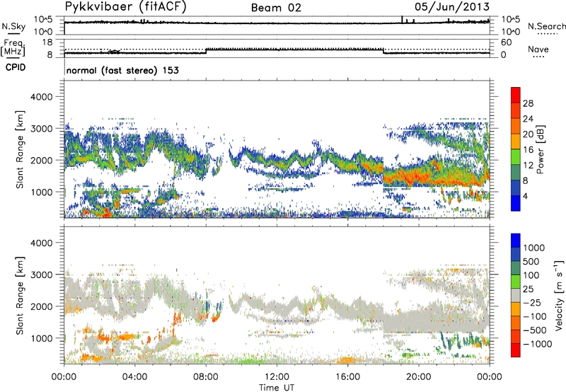Click the 'N.Search' legend label
This screenshot has width=566, height=392.
tap(546, 26)
